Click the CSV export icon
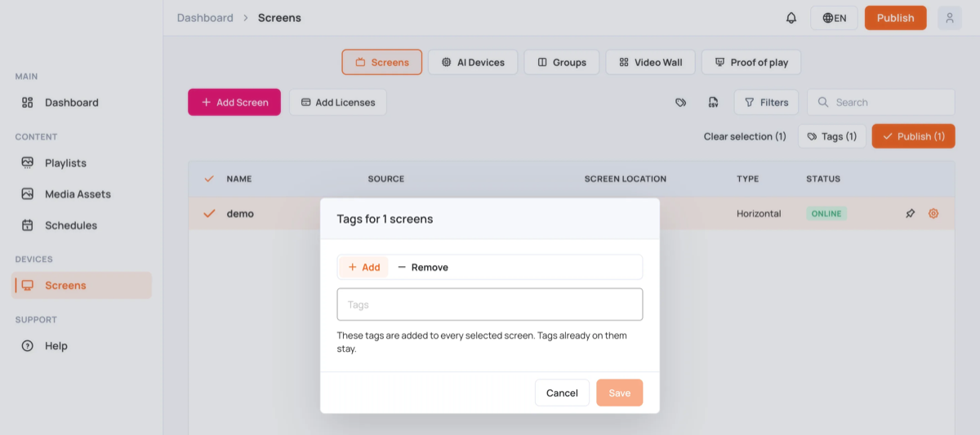The image size is (980, 435). (x=713, y=103)
